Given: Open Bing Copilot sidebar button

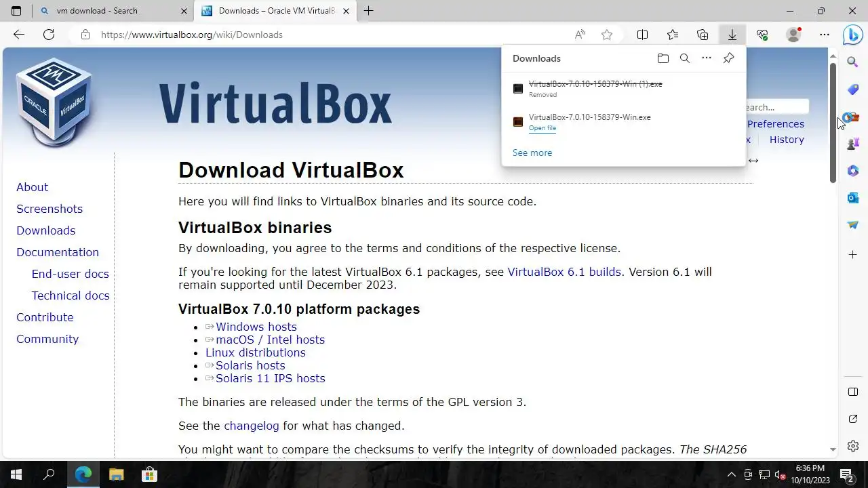Looking at the screenshot, I should pyautogui.click(x=853, y=35).
